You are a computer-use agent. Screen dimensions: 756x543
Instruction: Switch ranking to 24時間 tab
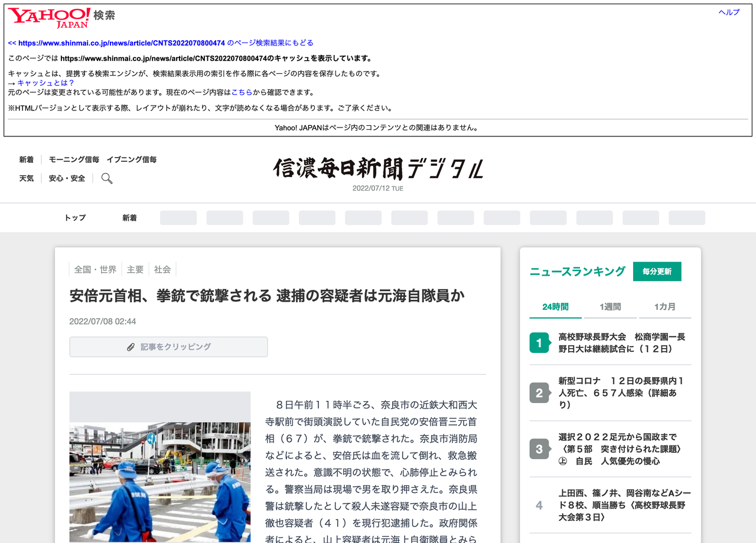coord(555,307)
